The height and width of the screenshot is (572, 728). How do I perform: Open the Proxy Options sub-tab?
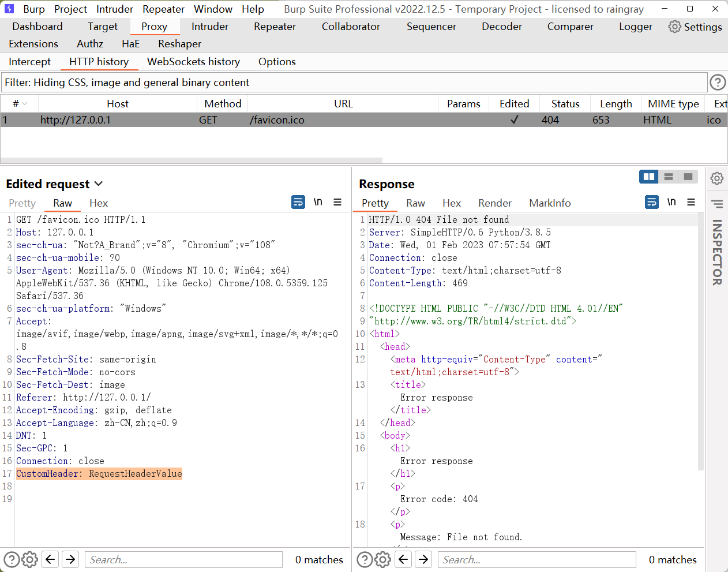[277, 62]
